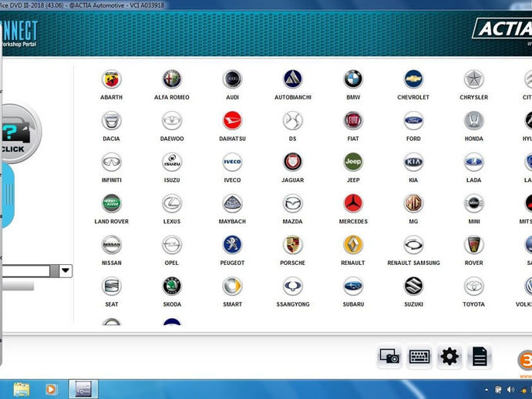
Task: Pick the Ford logo
Action: 413,121
